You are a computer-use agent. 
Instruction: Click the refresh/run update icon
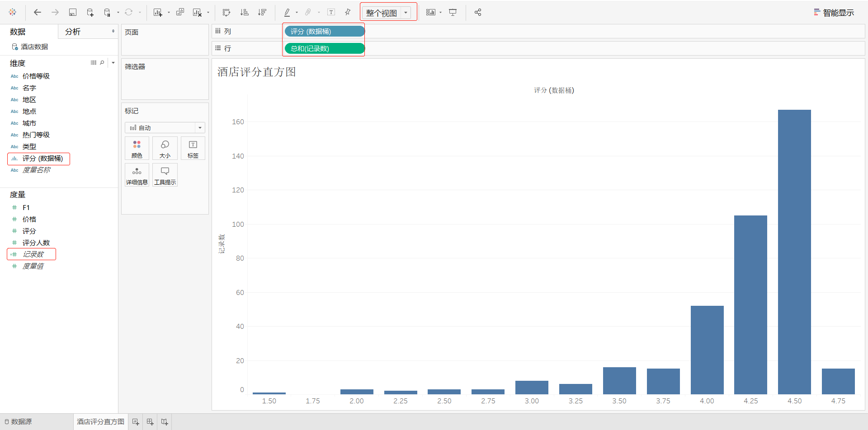click(129, 12)
